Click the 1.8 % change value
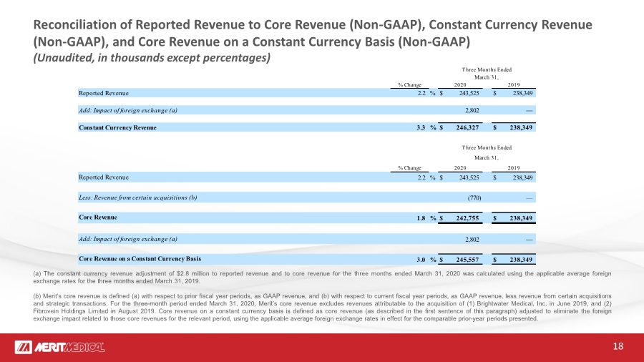Image resolution: width=644 pixels, height=362 pixels. coord(421,218)
